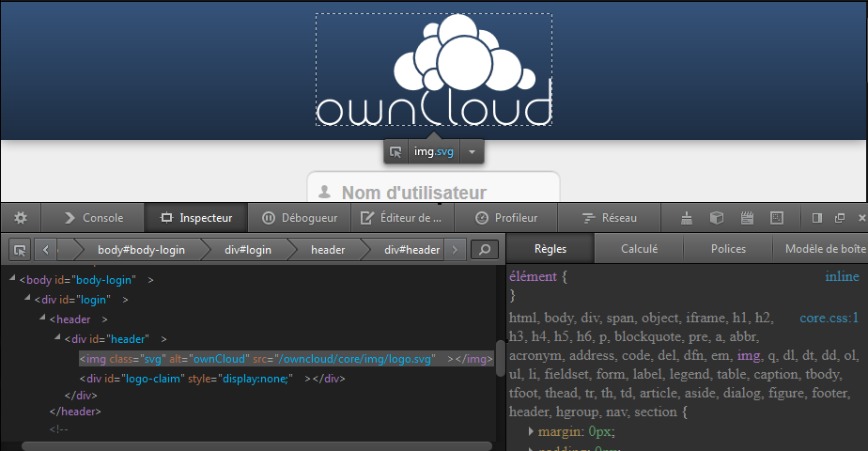868x451 pixels.
Task: Switch to the Règles sidebar tab
Action: point(550,249)
